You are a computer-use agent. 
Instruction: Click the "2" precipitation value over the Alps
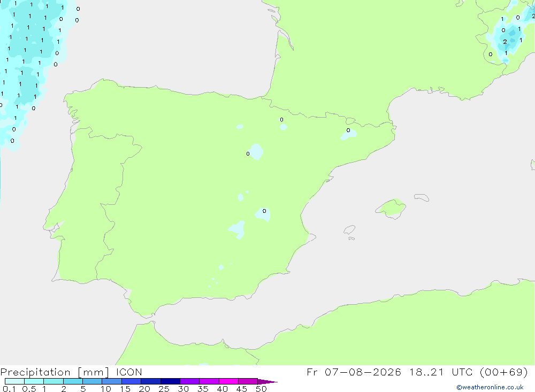505,42
